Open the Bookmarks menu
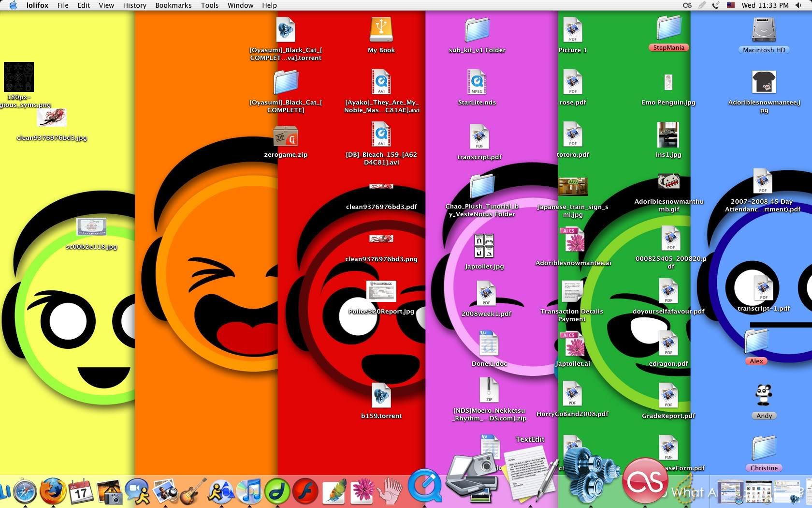Viewport: 812px width, 508px height. pos(173,5)
